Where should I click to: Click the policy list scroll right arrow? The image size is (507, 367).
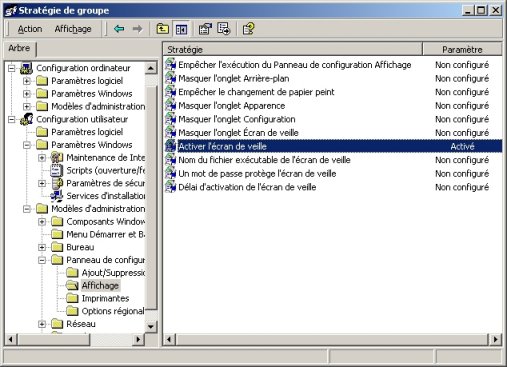pyautogui.click(x=495, y=339)
